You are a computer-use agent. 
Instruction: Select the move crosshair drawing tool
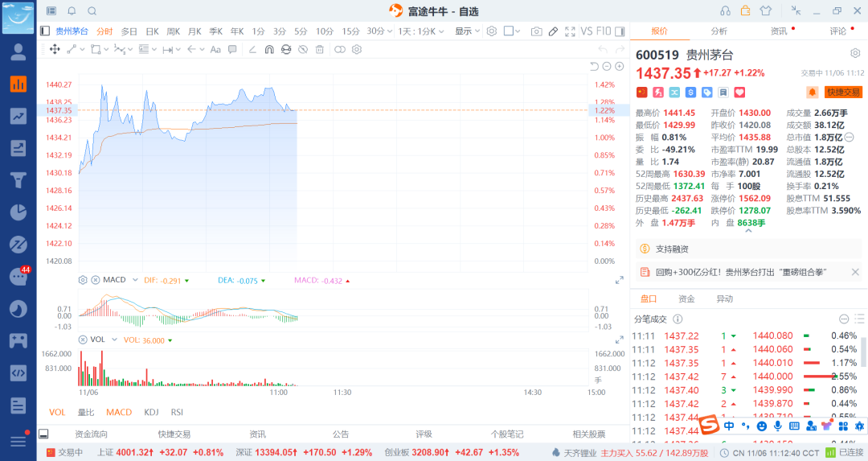(x=55, y=49)
